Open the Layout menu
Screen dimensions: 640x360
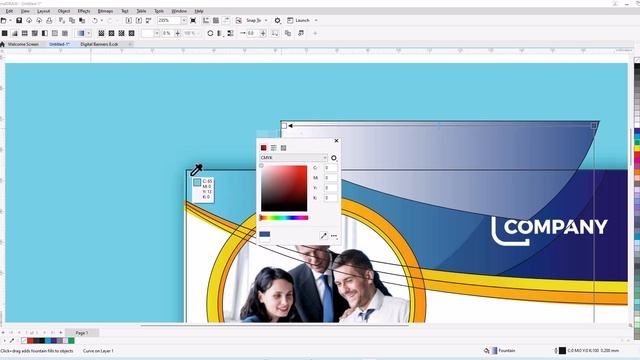43,11
